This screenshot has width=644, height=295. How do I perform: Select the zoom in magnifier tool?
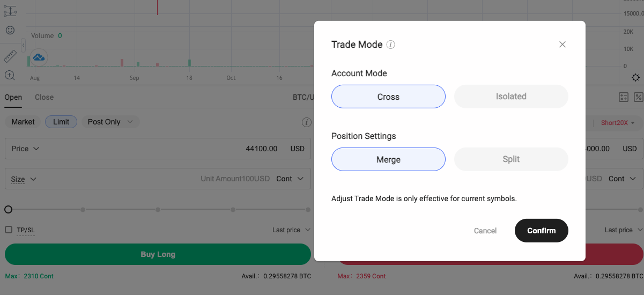[10, 75]
